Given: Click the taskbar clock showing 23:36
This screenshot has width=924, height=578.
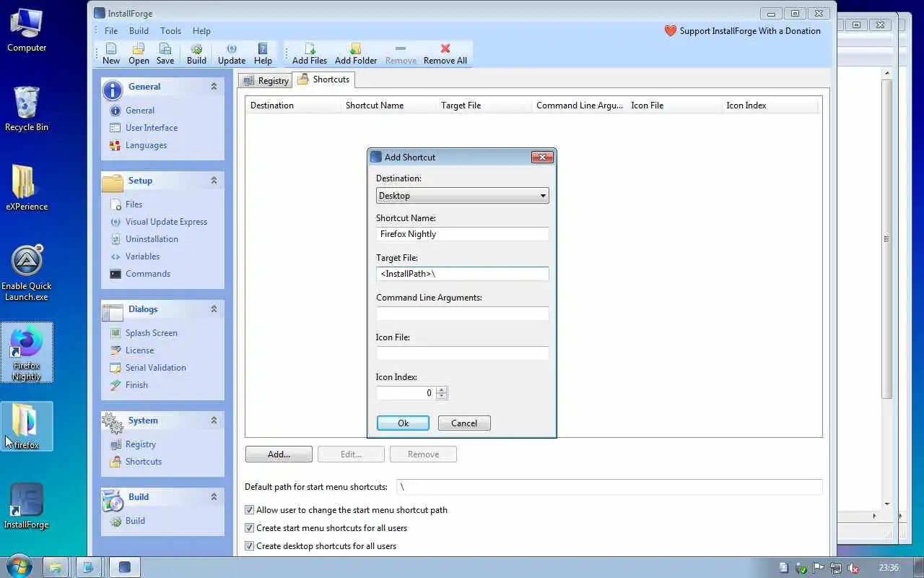Looking at the screenshot, I should [x=889, y=568].
